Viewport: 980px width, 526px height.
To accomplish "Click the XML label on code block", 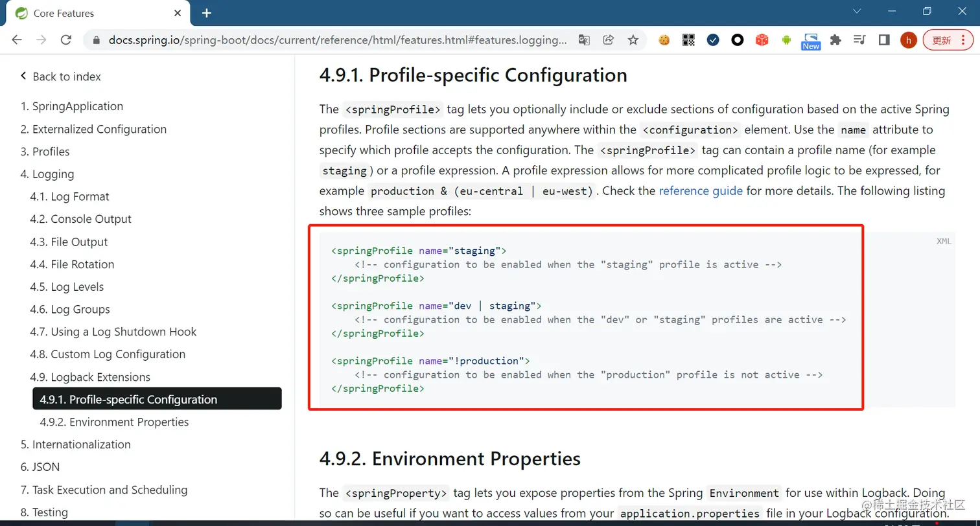I will tap(944, 241).
